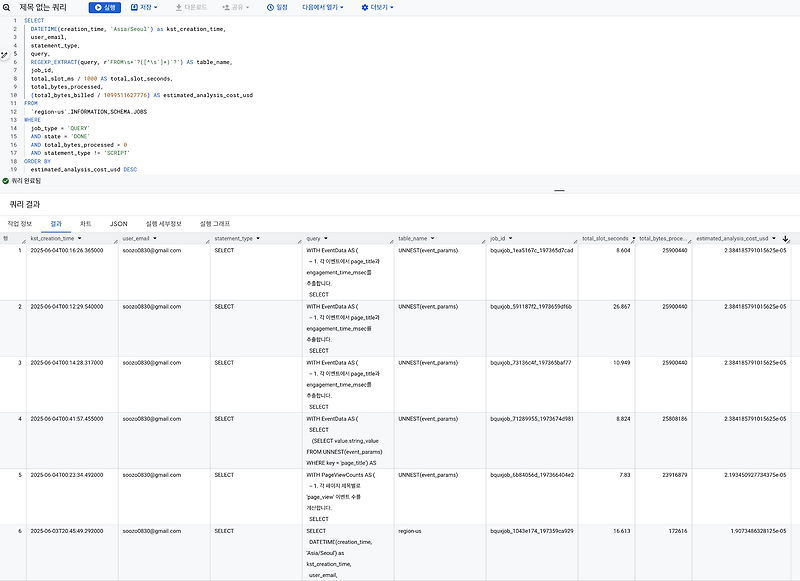Click the 쿼리 결과 heading
This screenshot has height=581, width=800.
tap(24, 205)
